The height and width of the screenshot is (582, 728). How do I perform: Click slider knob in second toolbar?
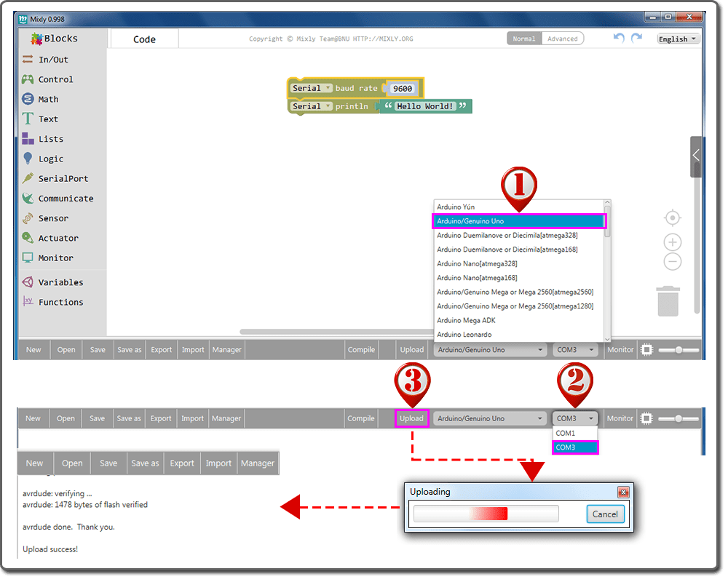click(678, 418)
